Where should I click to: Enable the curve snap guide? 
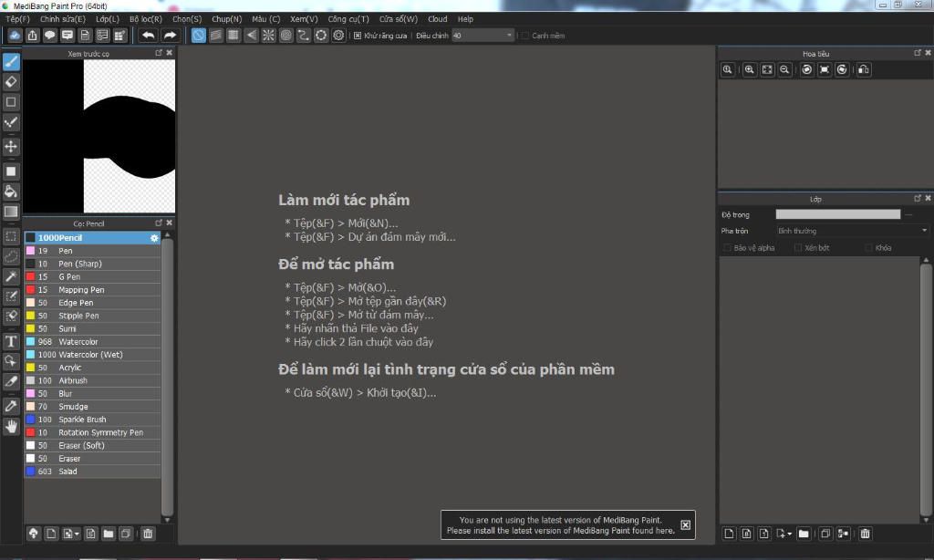point(303,36)
